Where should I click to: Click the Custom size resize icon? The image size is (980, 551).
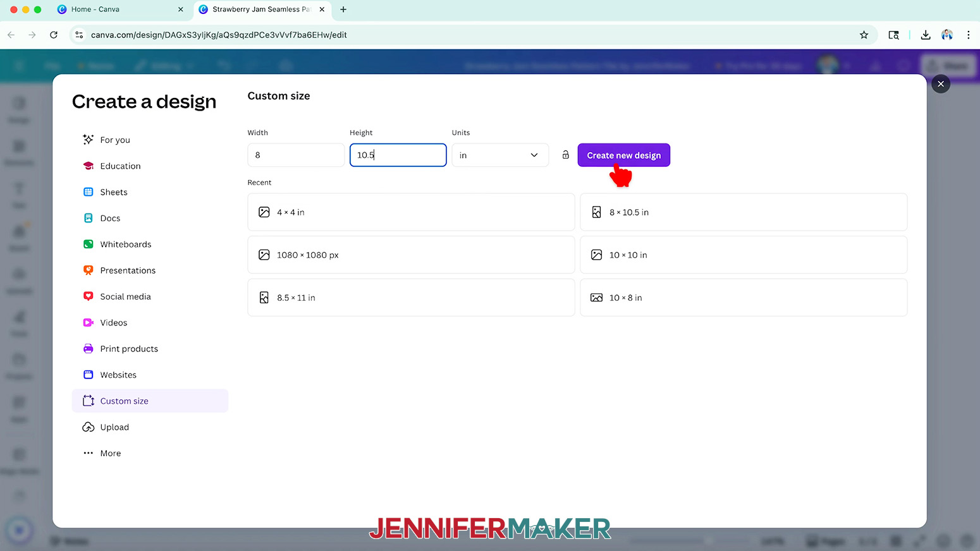pyautogui.click(x=89, y=401)
